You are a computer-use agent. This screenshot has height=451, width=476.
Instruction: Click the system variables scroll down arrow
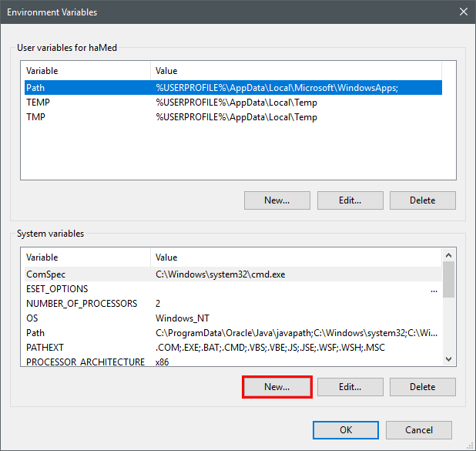tap(449, 359)
